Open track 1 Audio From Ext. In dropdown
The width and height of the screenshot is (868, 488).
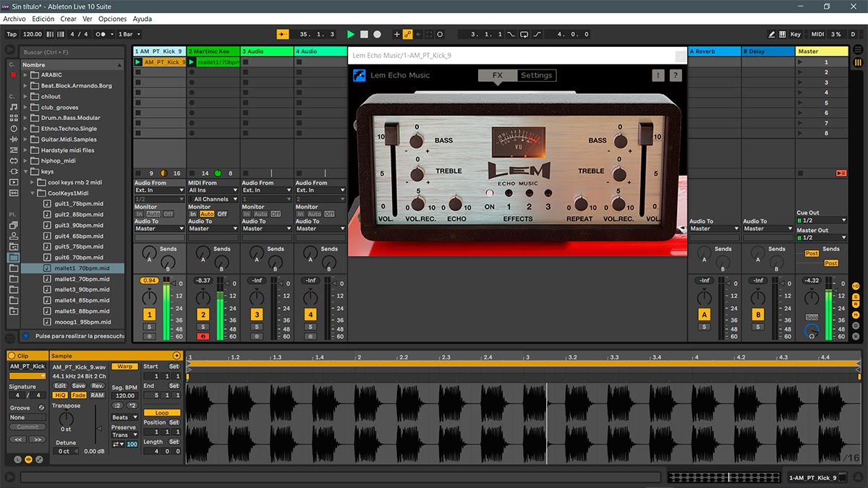pyautogui.click(x=159, y=190)
